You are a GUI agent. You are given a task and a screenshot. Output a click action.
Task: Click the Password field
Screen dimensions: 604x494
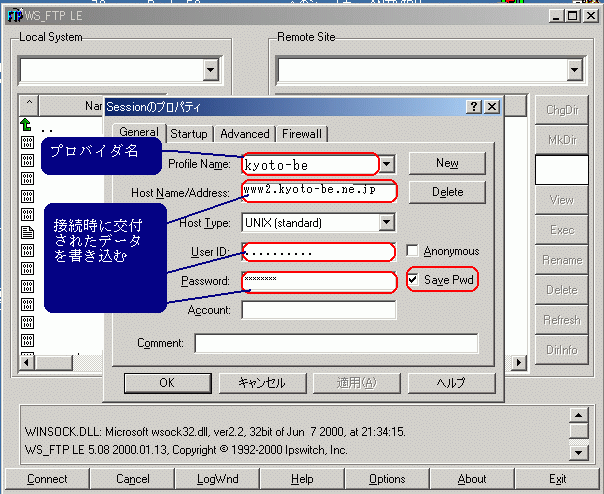point(319,282)
